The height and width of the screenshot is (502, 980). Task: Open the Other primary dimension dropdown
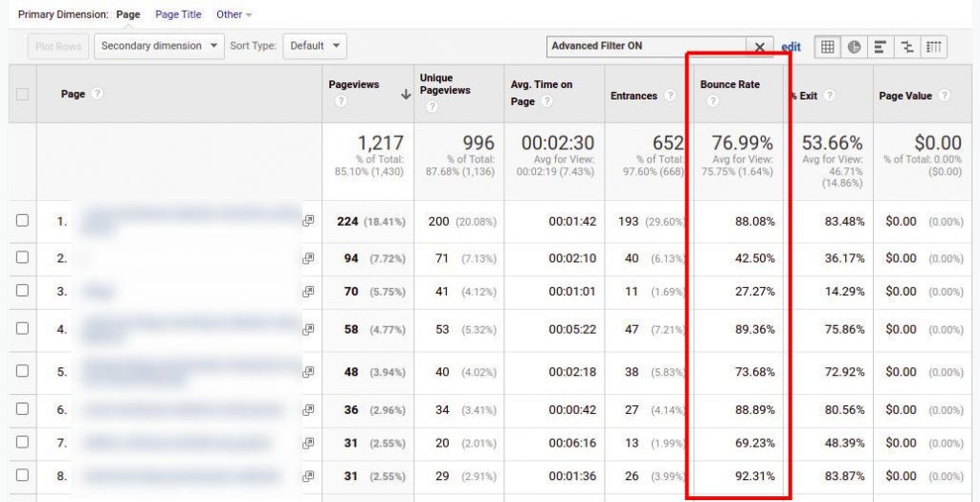tap(234, 14)
